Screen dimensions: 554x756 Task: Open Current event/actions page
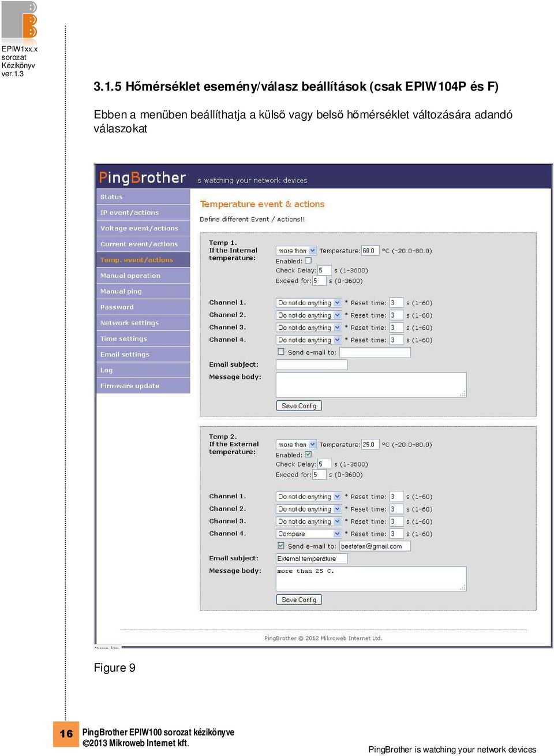143,244
